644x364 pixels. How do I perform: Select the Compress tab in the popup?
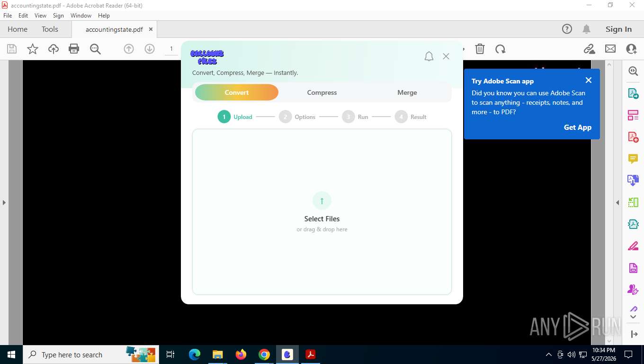[322, 92]
